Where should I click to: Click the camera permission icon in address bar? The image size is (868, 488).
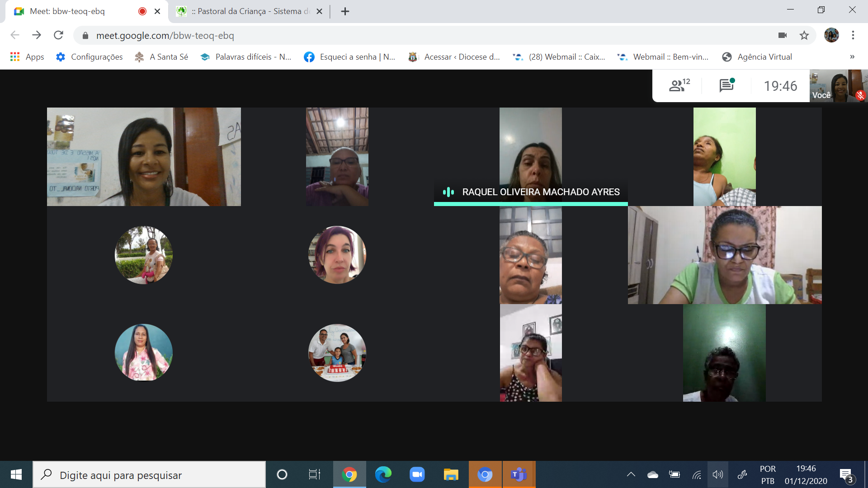coord(783,35)
